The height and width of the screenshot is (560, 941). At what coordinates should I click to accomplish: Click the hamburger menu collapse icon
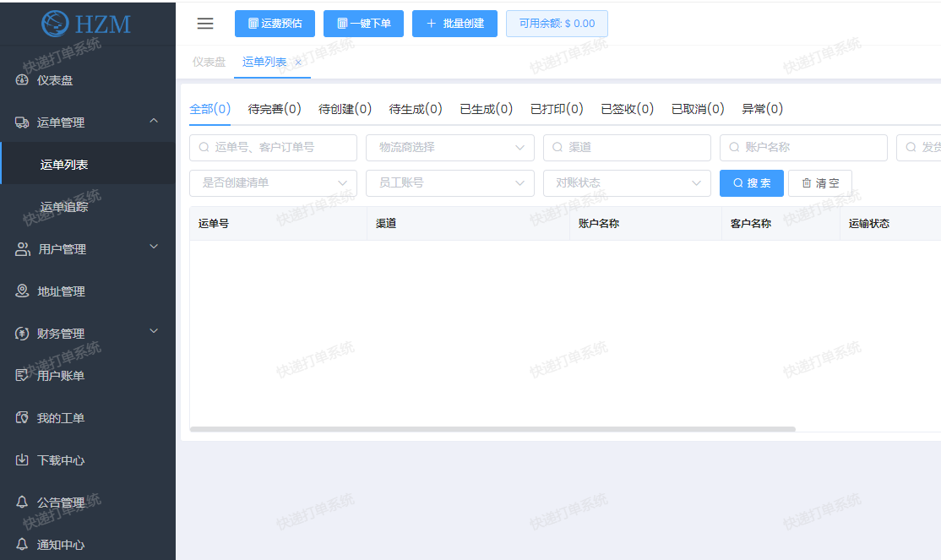205,24
